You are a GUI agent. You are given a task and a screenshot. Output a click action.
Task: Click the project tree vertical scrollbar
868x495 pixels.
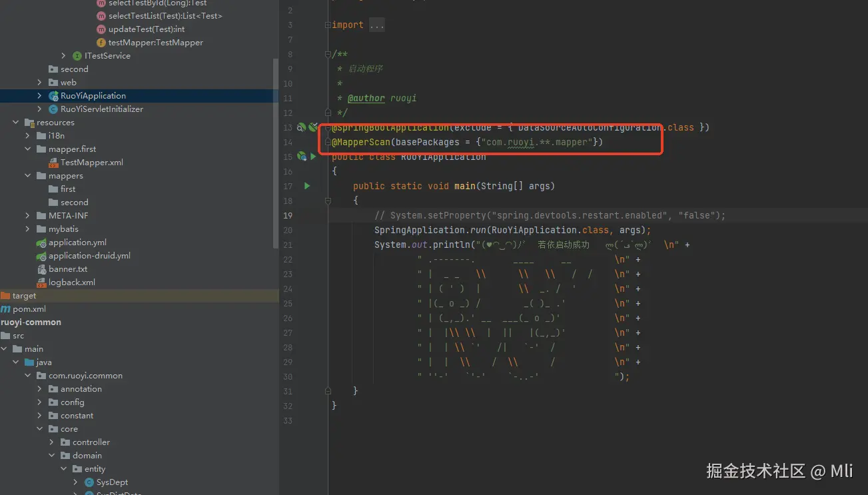276,153
